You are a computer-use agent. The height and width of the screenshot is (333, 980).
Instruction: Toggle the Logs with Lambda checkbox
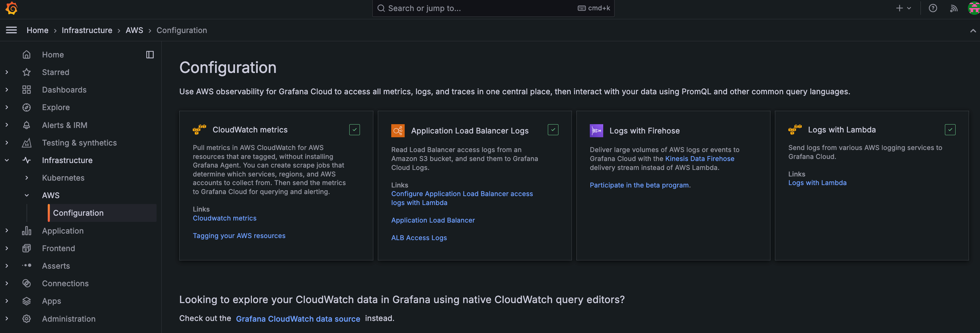[950, 130]
